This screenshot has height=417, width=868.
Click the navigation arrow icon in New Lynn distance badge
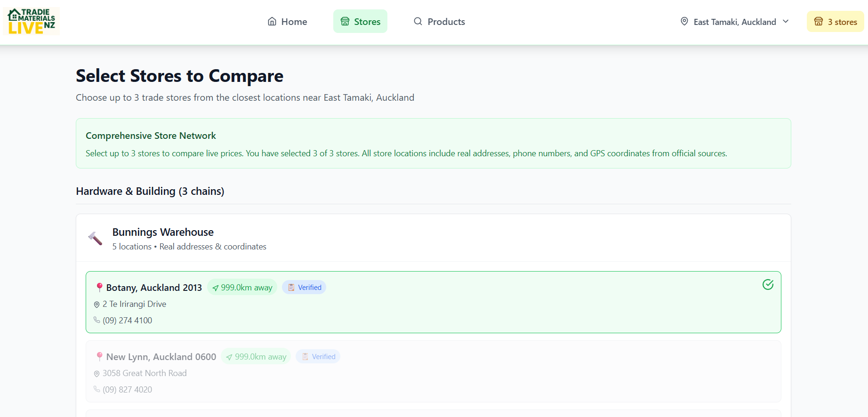click(x=229, y=357)
